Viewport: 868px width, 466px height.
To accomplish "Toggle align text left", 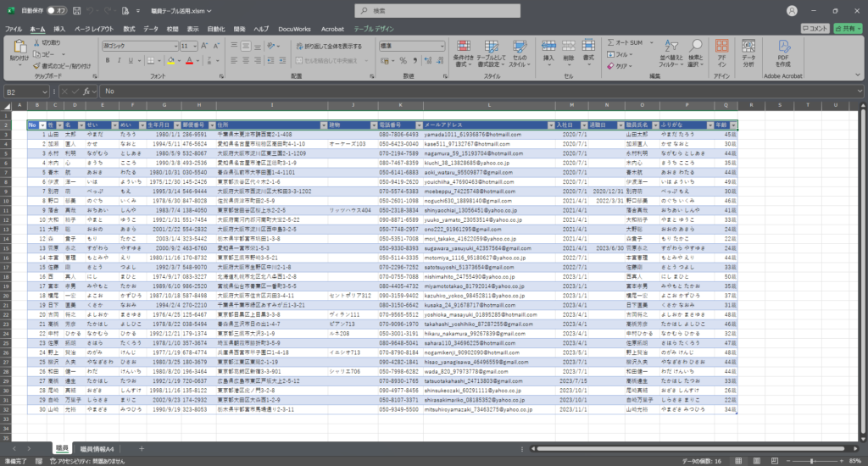I will 234,60.
